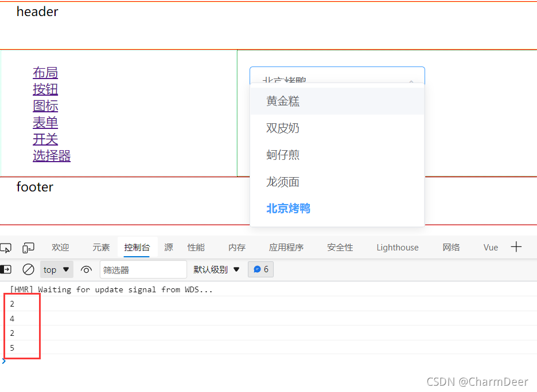Open the 6 issues badge
Image resolution: width=537 pixels, height=392 pixels.
(x=260, y=269)
